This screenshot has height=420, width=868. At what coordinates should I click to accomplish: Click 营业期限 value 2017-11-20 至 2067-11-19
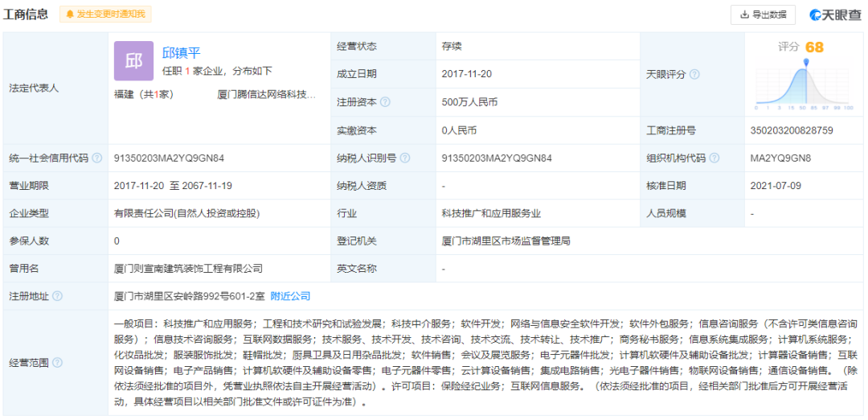173,186
